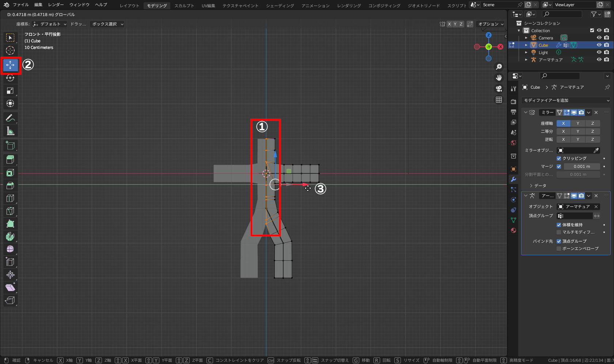The height and width of the screenshot is (364, 614).
Task: Select the Move tool
Action: click(x=10, y=65)
